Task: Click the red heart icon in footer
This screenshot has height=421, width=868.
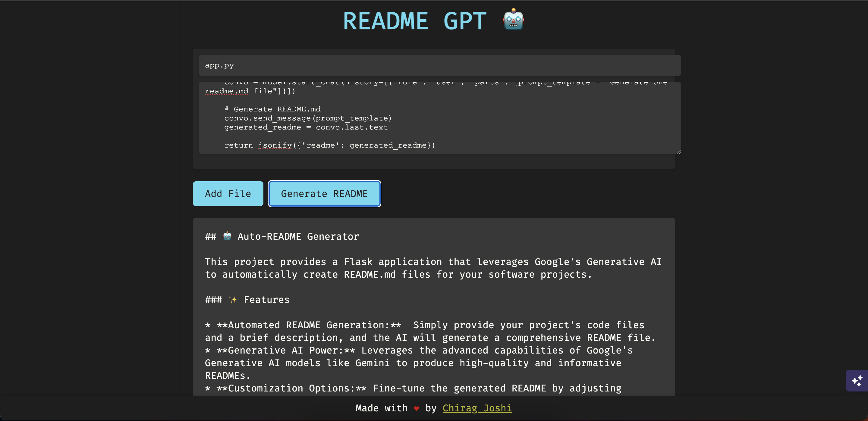Action: (417, 408)
